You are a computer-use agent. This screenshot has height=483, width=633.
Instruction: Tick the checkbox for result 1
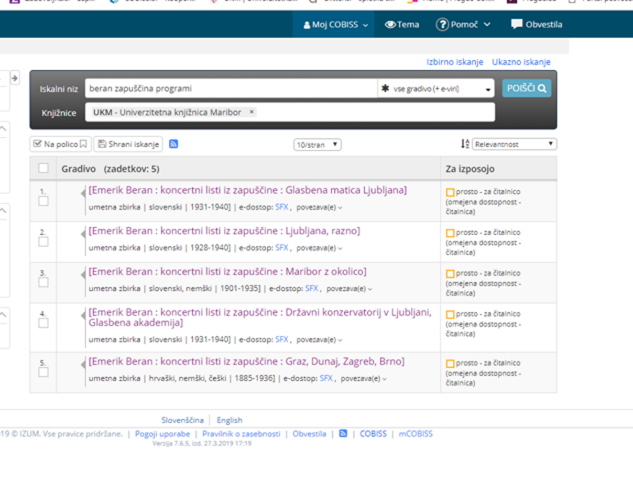43,201
